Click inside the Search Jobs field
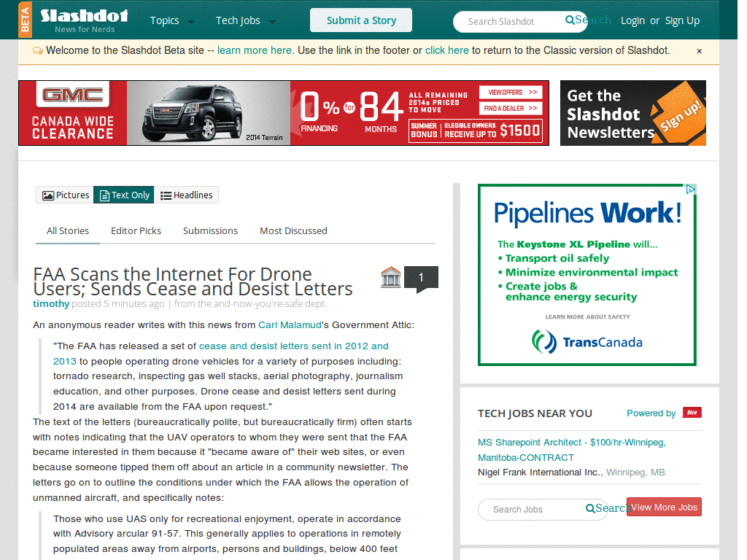747x560 pixels. tap(533, 509)
